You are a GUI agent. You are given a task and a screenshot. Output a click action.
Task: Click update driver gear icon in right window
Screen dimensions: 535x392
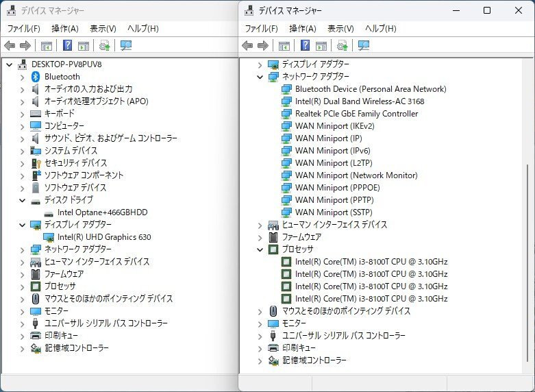(343, 45)
